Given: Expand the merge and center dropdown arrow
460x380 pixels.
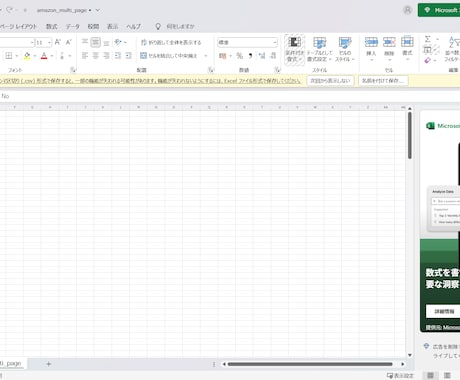Looking at the screenshot, I should tap(205, 56).
